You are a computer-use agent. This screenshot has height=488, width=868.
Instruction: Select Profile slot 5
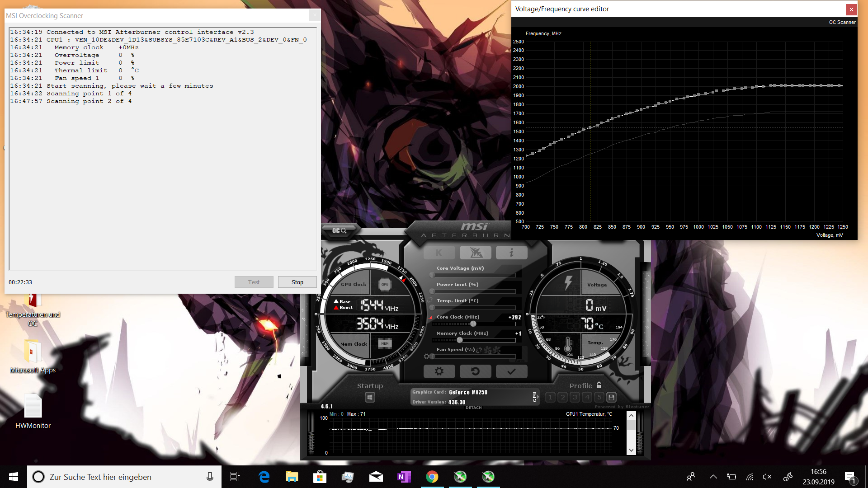[x=599, y=397]
